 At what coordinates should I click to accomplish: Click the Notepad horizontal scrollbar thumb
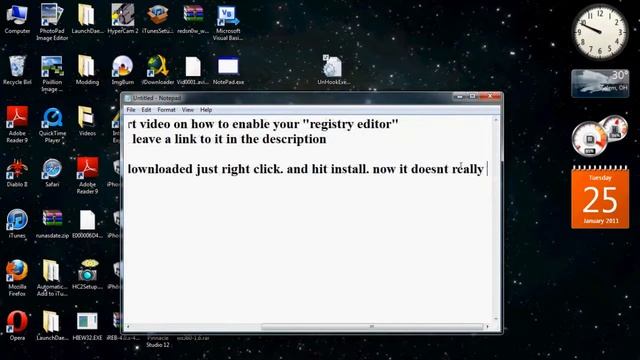click(371, 327)
